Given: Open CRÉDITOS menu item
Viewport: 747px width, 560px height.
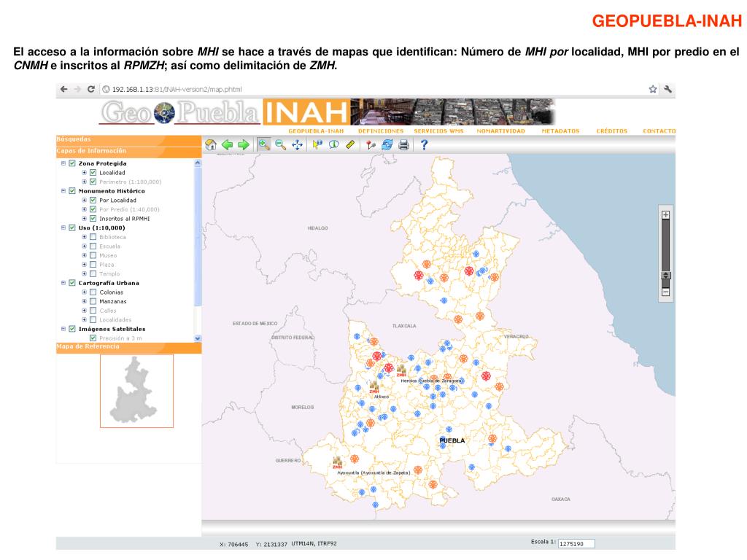Looking at the screenshot, I should tap(612, 131).
